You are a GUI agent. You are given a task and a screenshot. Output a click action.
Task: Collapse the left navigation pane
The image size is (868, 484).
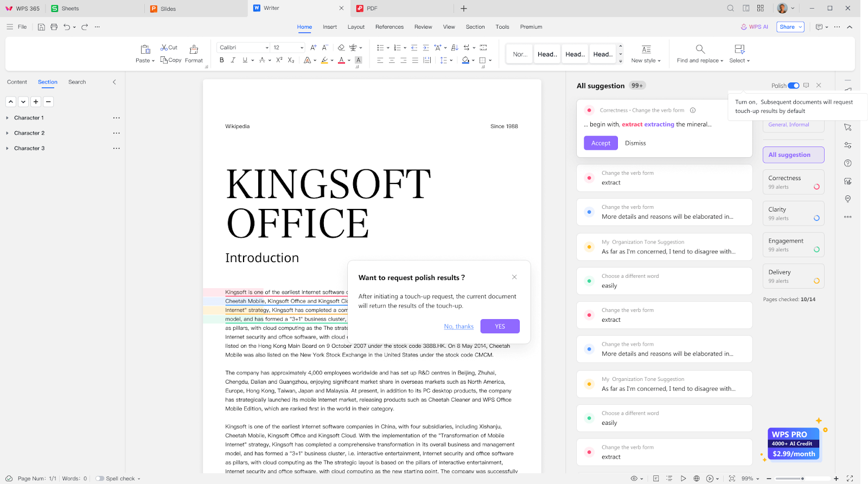[114, 82]
